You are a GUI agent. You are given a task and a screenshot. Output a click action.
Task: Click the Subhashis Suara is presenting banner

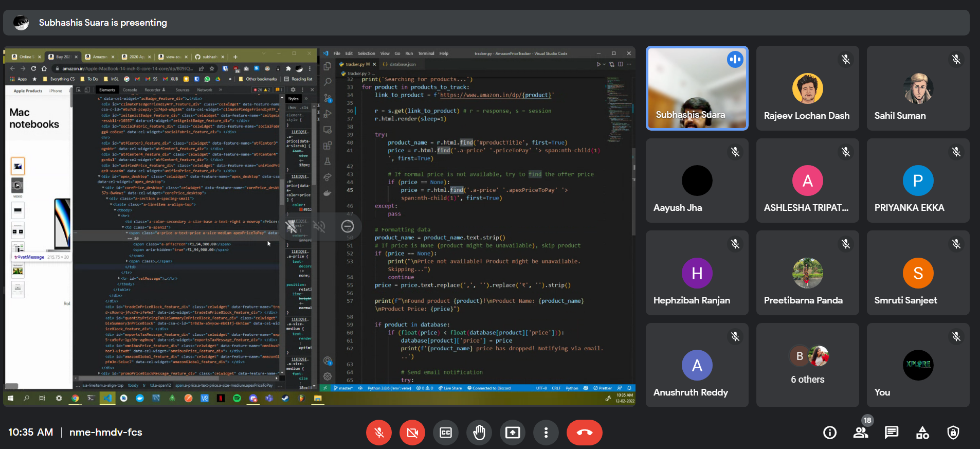(x=103, y=23)
